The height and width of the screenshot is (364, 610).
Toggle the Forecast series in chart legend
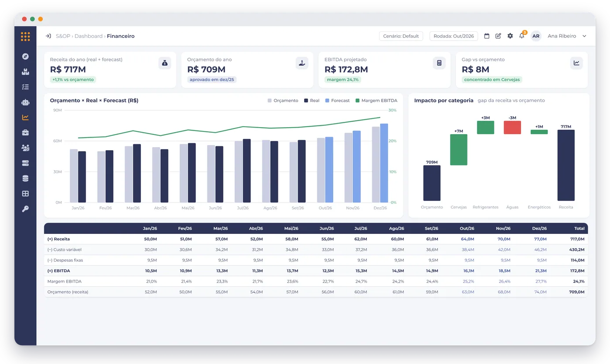pyautogui.click(x=337, y=101)
